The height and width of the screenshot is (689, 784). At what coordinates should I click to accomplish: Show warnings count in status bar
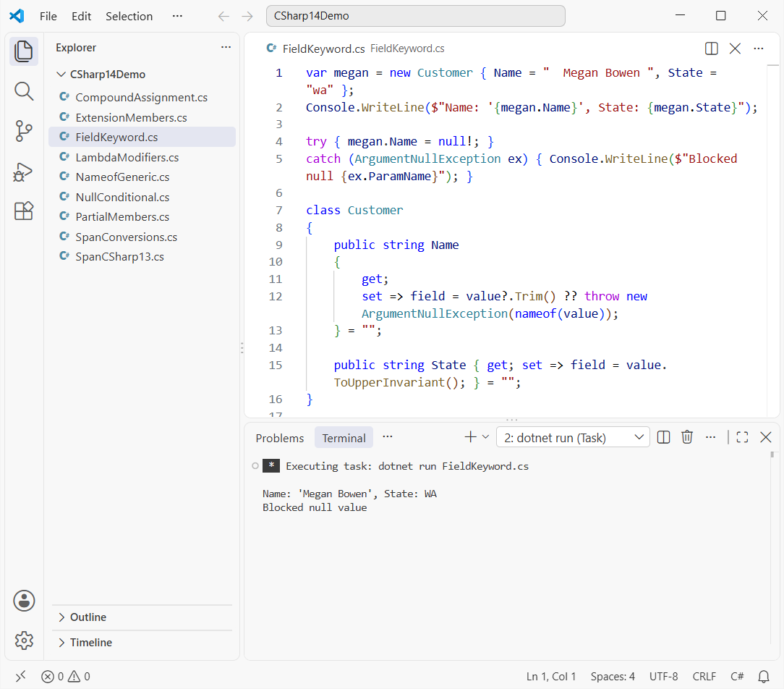pos(79,677)
